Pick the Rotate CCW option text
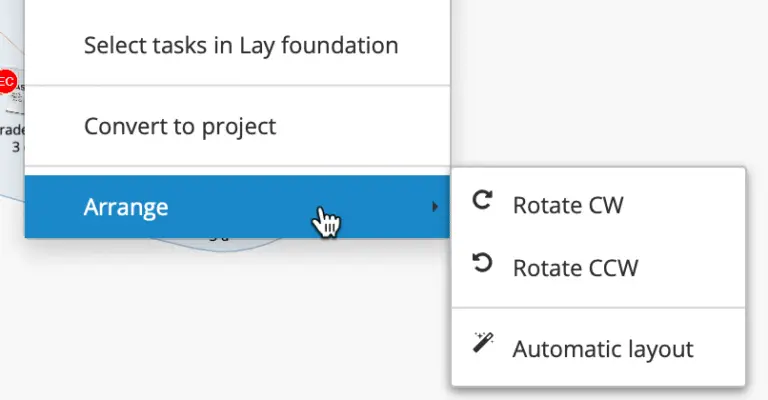 click(575, 268)
